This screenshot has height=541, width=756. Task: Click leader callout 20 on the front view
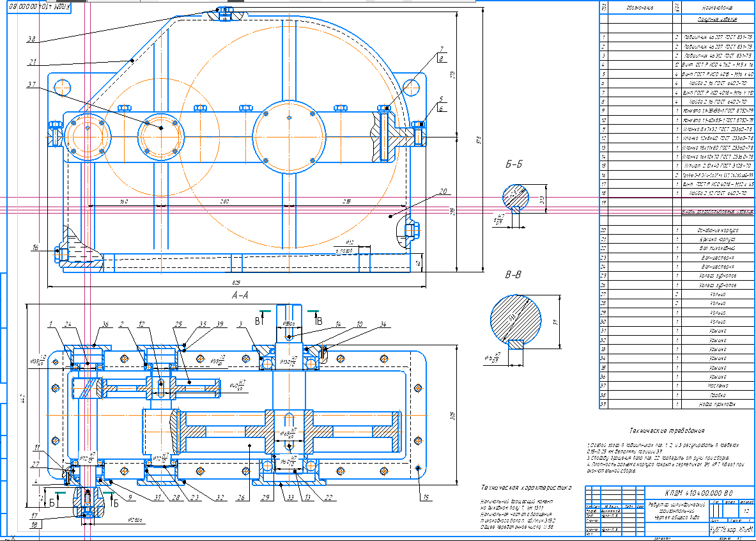(443, 192)
